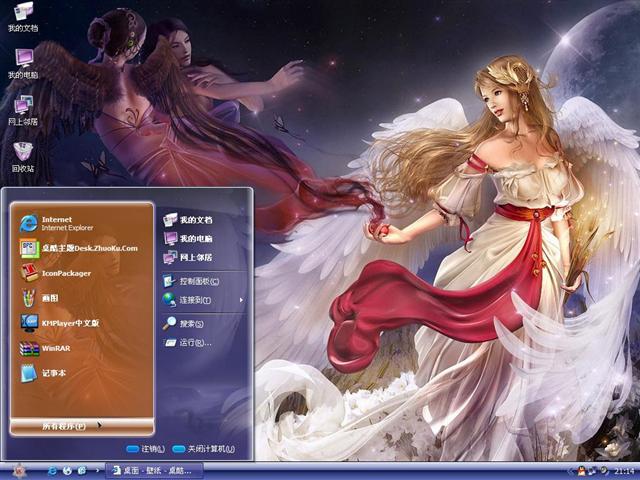Click 关闭计算机 shut down button
Screen dimensions: 640x480
(x=203, y=449)
